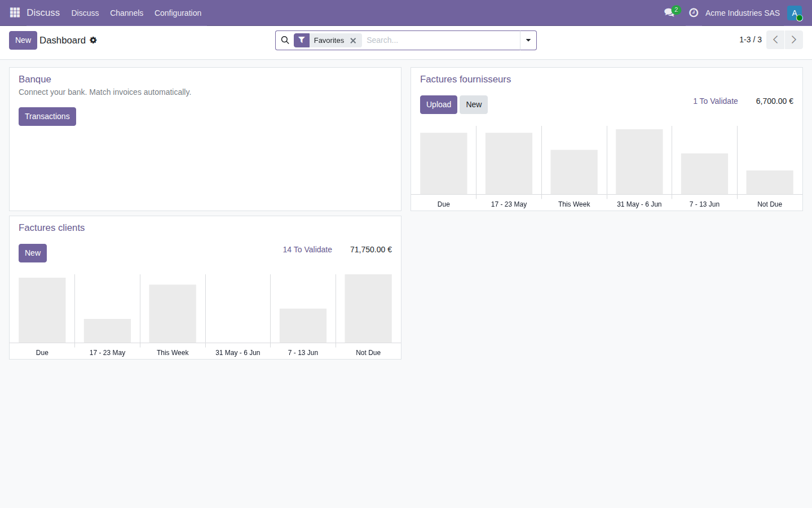Open the conversations messages icon
Image resolution: width=812 pixels, height=508 pixels.
click(669, 12)
